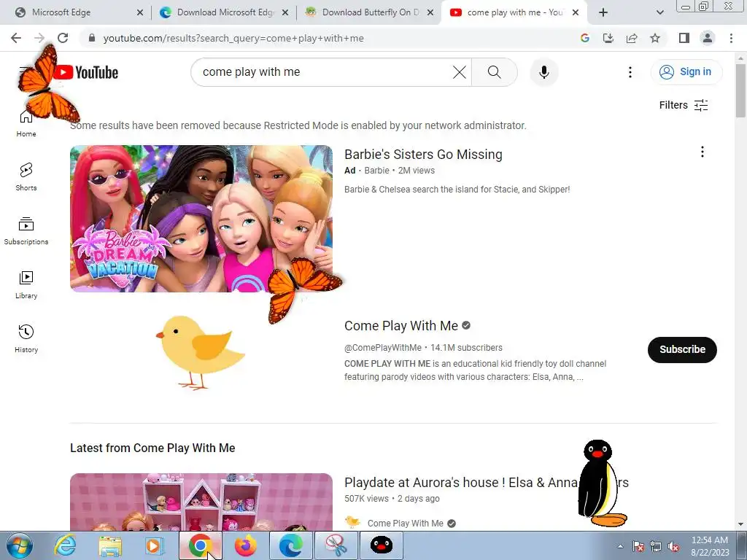Open Home in the sidebar
Screen dimensions: 747x560
point(26,122)
